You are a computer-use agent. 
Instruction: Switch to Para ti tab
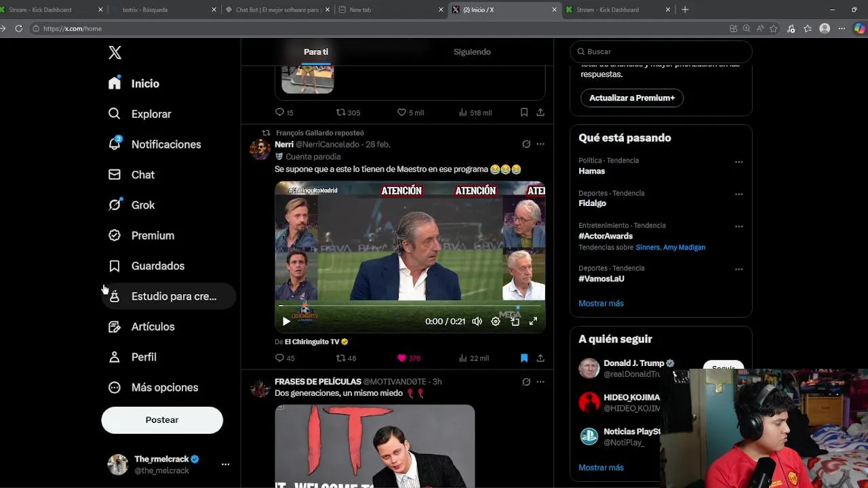[x=316, y=52]
